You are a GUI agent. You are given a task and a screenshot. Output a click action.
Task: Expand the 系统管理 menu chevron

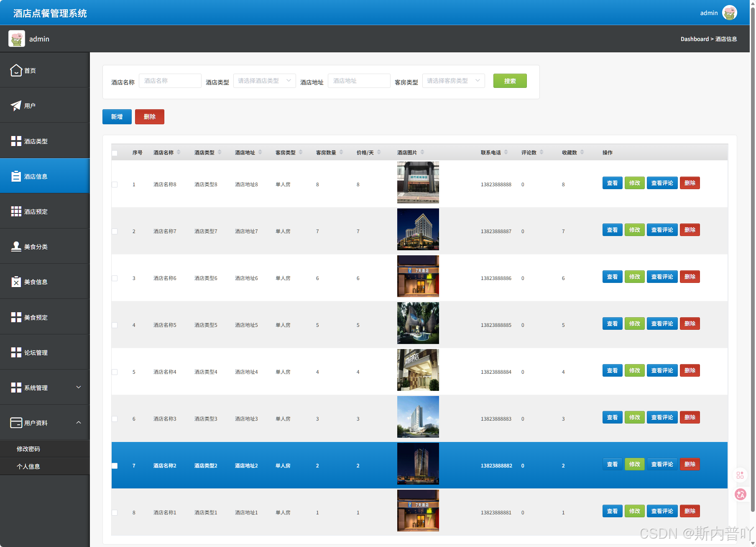(x=79, y=387)
